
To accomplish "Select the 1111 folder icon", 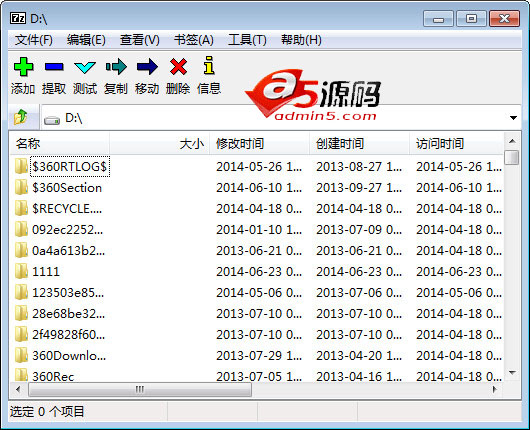I will pos(21,271).
